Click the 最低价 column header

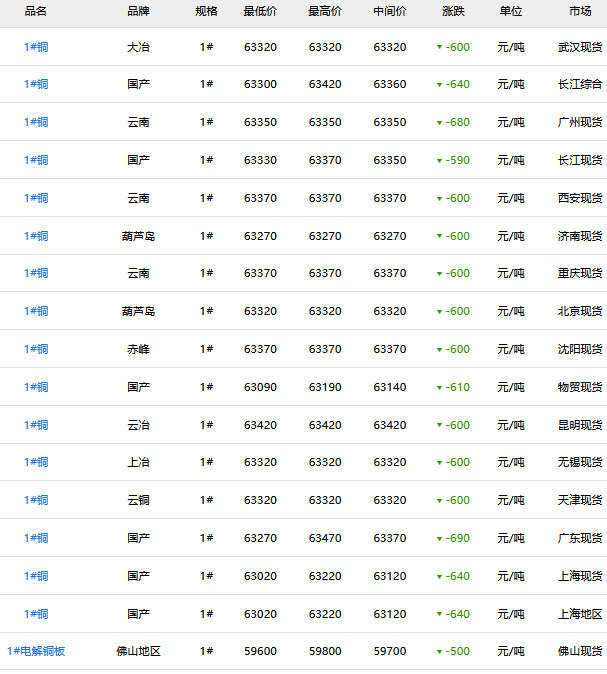click(260, 11)
